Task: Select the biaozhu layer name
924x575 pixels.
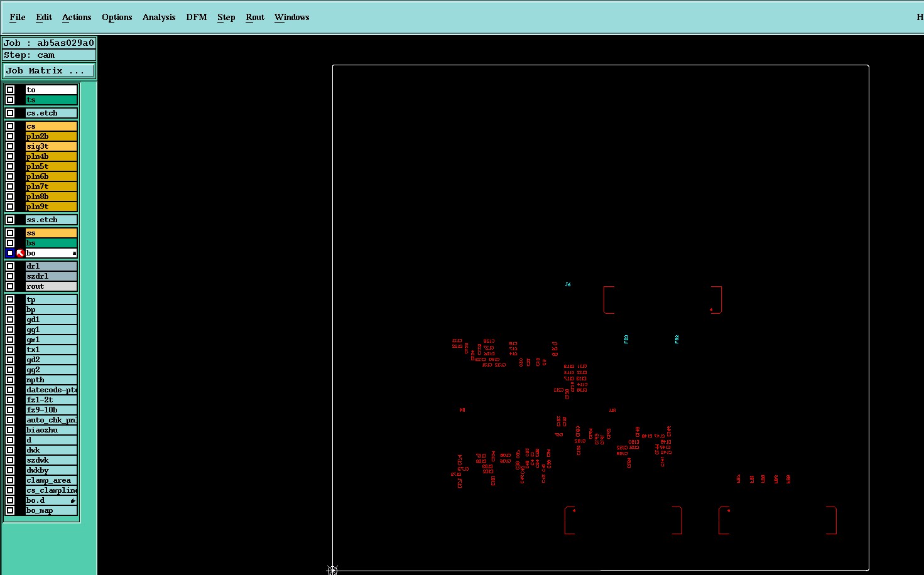Action: click(52, 430)
